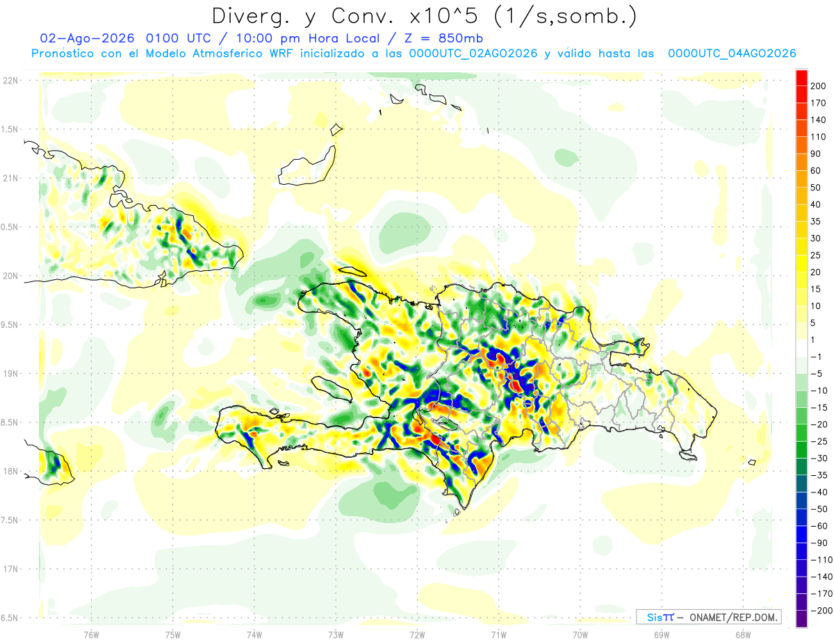The width and height of the screenshot is (834, 644).
Task: Click the '68W' longitude label
Action: coord(742,634)
